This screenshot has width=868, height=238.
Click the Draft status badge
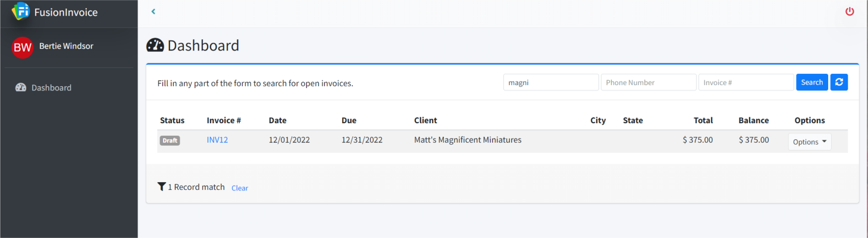(170, 140)
